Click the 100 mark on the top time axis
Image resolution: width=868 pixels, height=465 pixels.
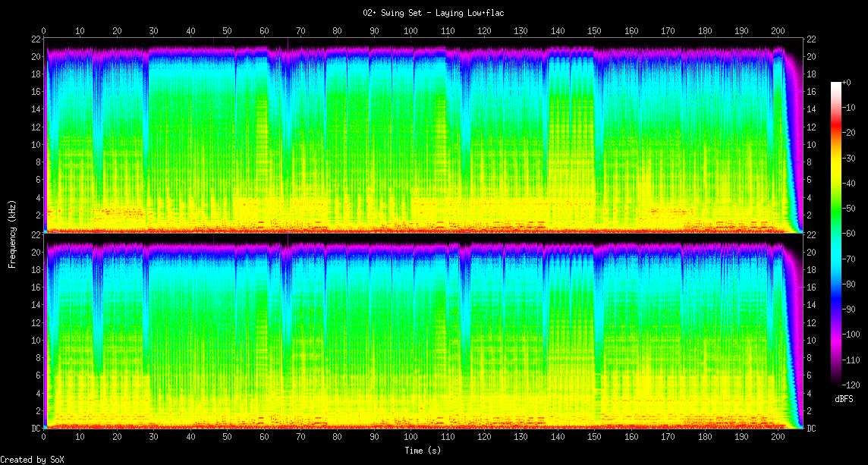coord(410,31)
